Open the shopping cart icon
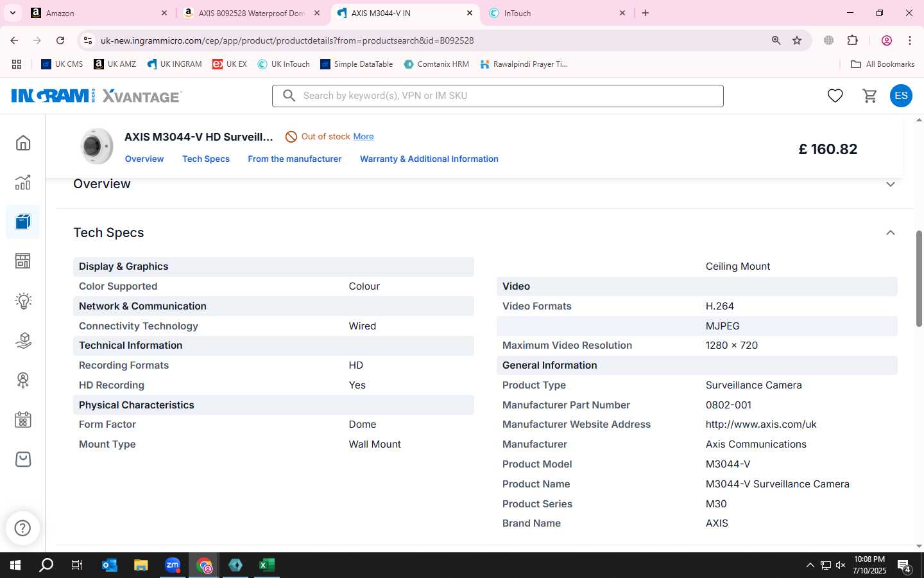This screenshot has height=578, width=924. 870,96
